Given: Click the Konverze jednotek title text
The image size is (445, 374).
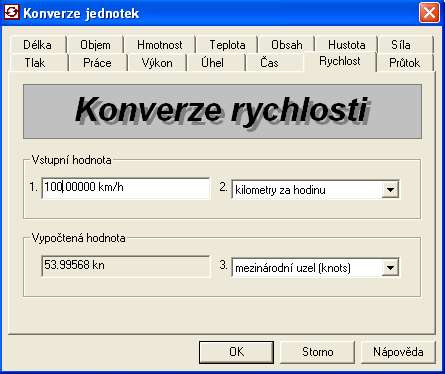Looking at the screenshot, I should pyautogui.click(x=81, y=13).
